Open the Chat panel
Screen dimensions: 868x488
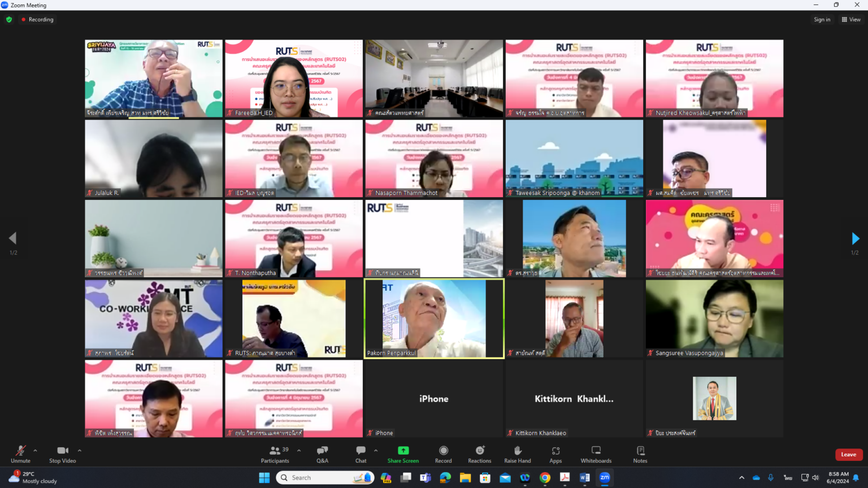(x=361, y=454)
